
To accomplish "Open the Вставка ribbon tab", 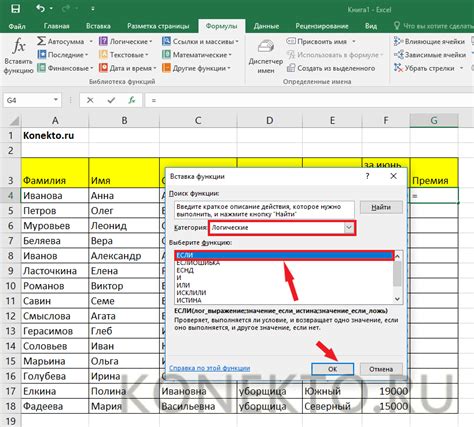I will click(x=98, y=26).
